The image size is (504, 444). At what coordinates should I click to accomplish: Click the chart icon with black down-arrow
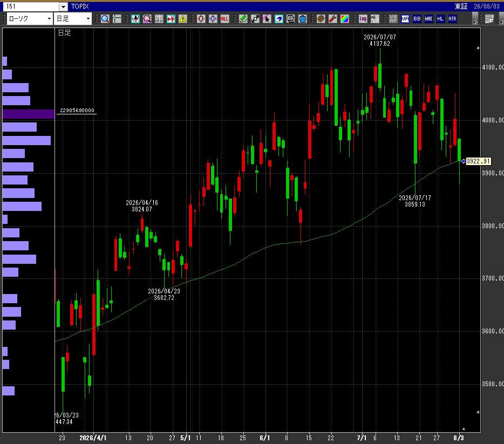135,19
